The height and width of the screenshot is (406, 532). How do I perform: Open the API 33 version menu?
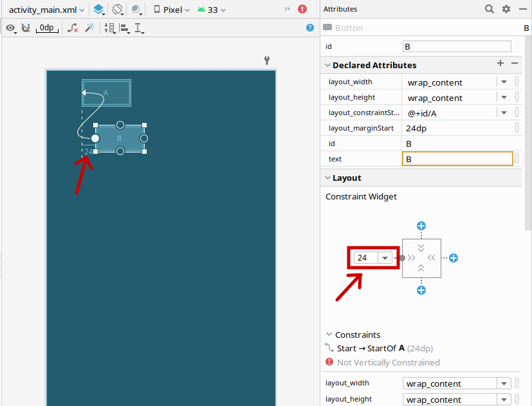coord(212,10)
